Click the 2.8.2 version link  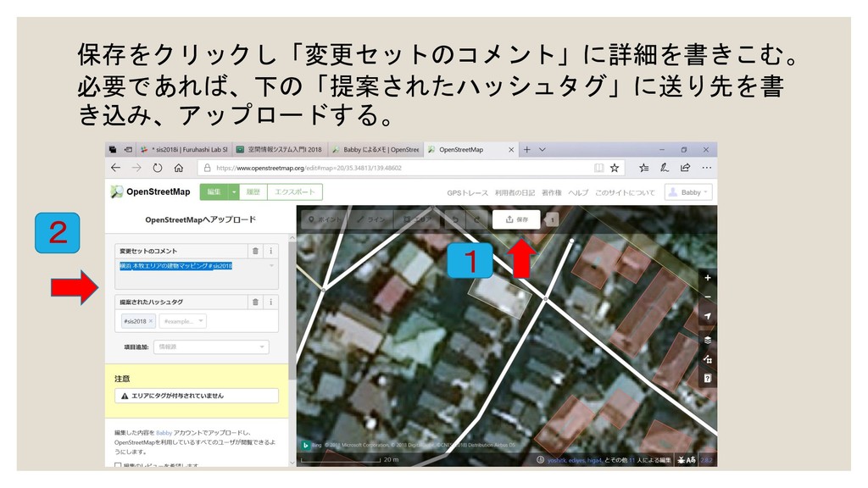click(x=706, y=460)
